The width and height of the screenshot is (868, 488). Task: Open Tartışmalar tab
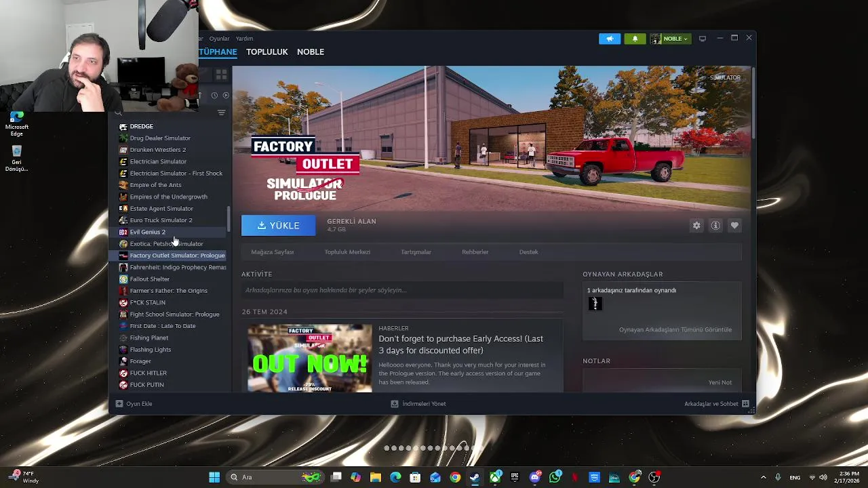click(416, 252)
